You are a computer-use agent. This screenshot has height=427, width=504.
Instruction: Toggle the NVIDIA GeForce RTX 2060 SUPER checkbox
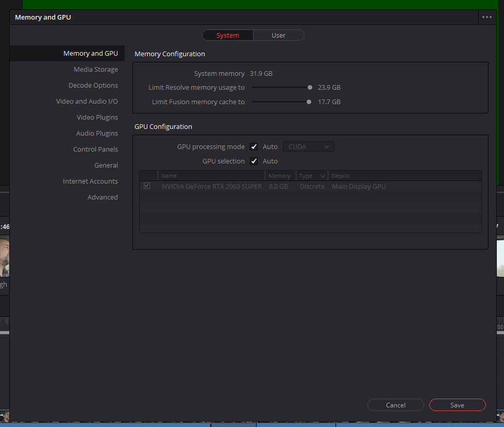point(147,186)
